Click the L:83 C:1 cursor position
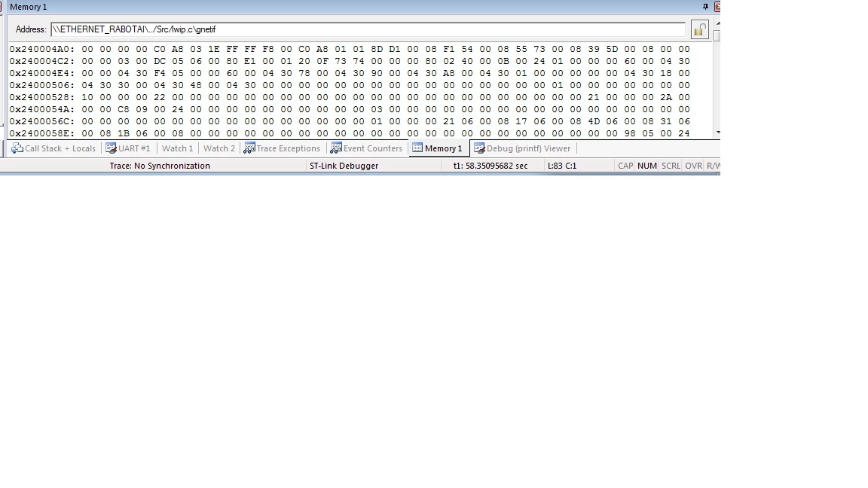Screen dimensions: 868x488 (562, 166)
